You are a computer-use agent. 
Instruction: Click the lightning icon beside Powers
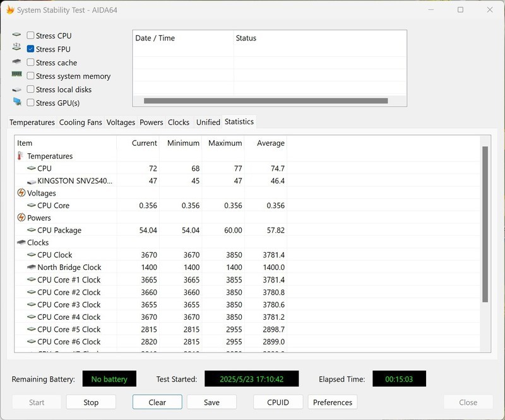coord(21,218)
